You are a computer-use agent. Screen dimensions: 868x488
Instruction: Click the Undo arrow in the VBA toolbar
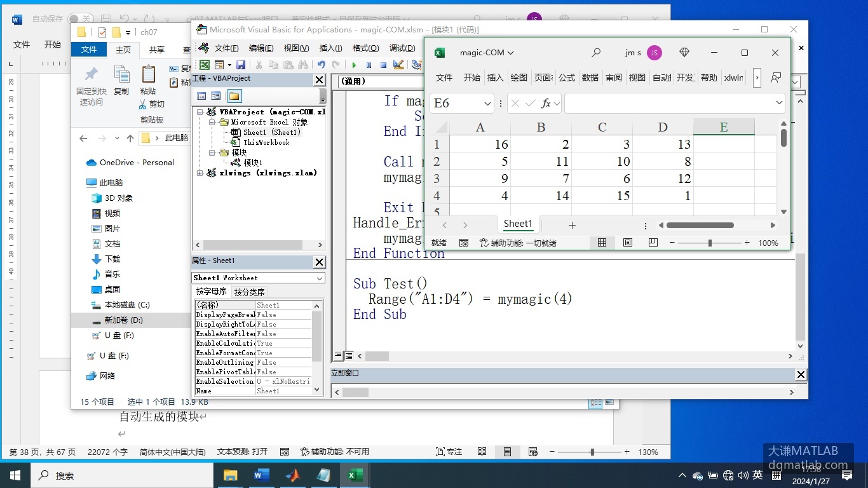322,65
